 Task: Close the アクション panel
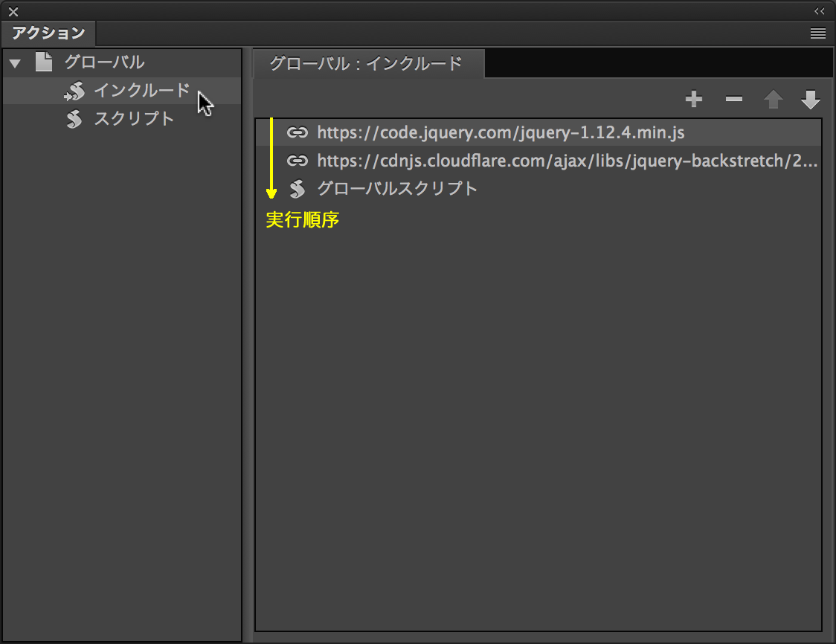pyautogui.click(x=13, y=11)
